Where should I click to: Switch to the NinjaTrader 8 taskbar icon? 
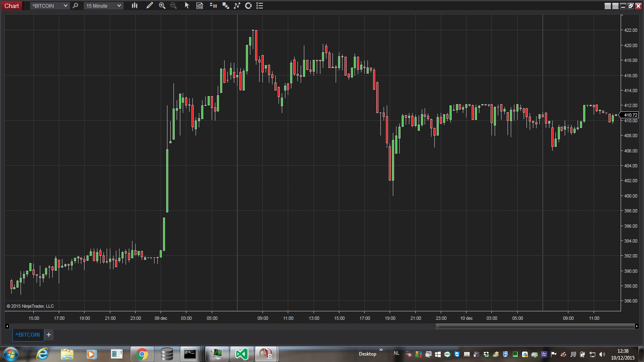[266, 354]
